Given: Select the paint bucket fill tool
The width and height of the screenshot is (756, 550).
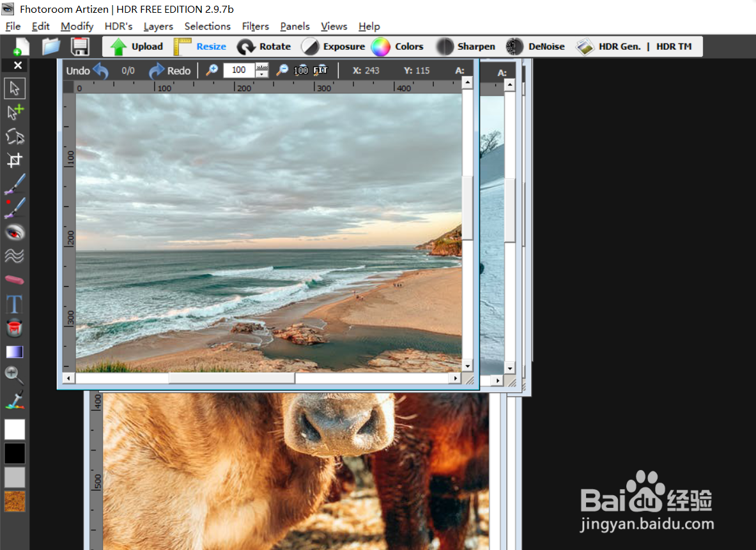Looking at the screenshot, I should pos(15,328).
